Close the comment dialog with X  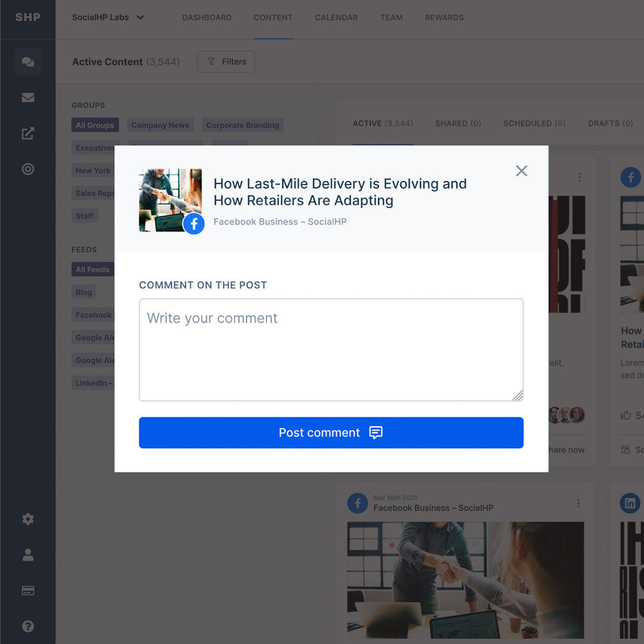click(x=522, y=171)
